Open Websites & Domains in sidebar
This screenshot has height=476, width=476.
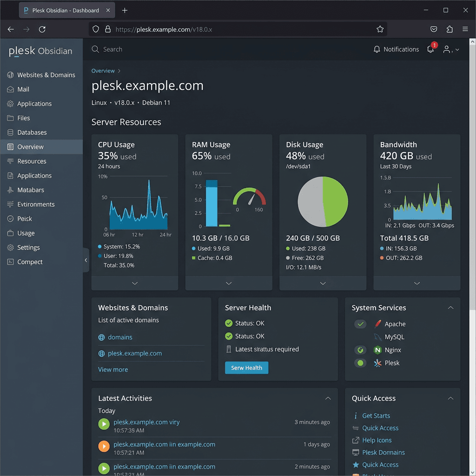pyautogui.click(x=41, y=75)
